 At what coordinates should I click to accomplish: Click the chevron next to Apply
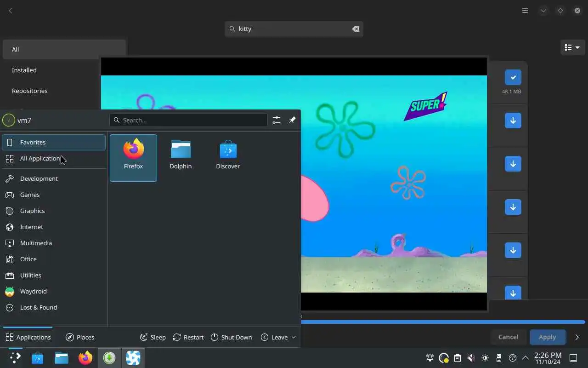pyautogui.click(x=577, y=337)
